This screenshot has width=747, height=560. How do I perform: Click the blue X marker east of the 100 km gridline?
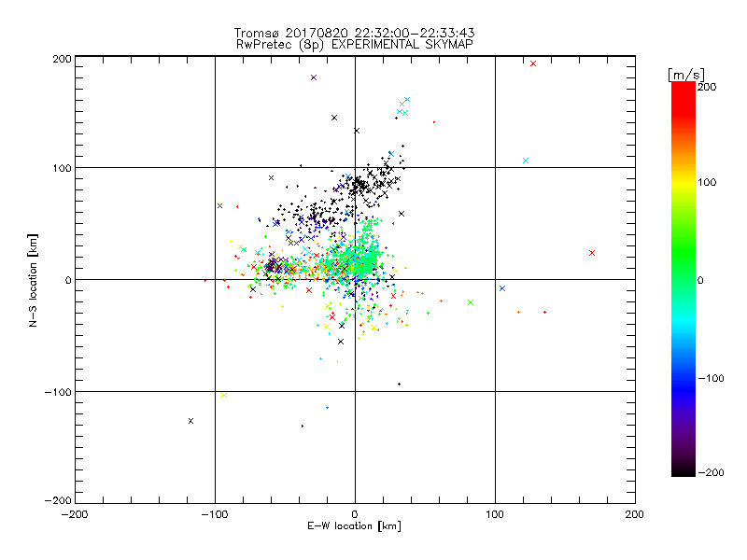pos(502,288)
